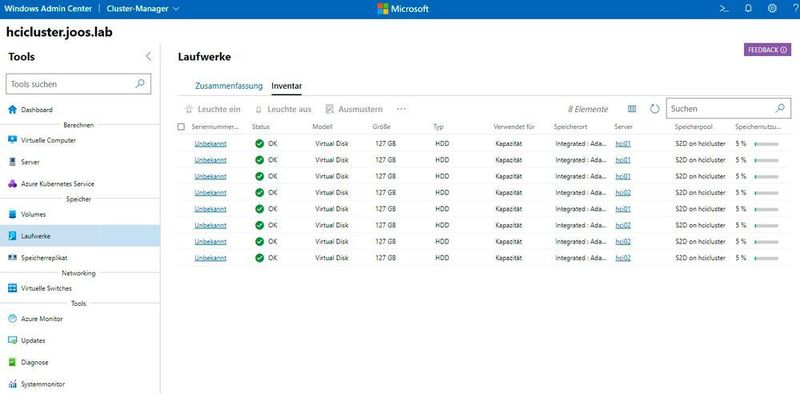Open the first Unbekannt serial number link

point(210,144)
